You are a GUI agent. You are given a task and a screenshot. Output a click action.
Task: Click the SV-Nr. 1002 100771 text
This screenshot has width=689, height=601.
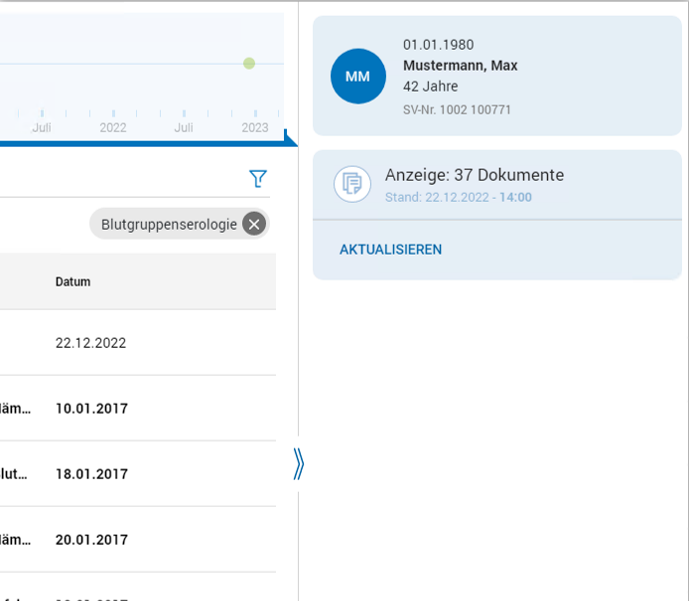(x=457, y=110)
